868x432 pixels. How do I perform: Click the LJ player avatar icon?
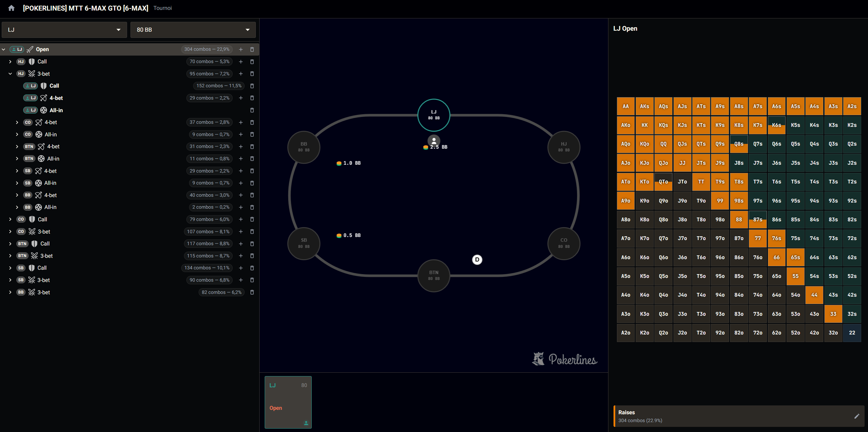[434, 140]
